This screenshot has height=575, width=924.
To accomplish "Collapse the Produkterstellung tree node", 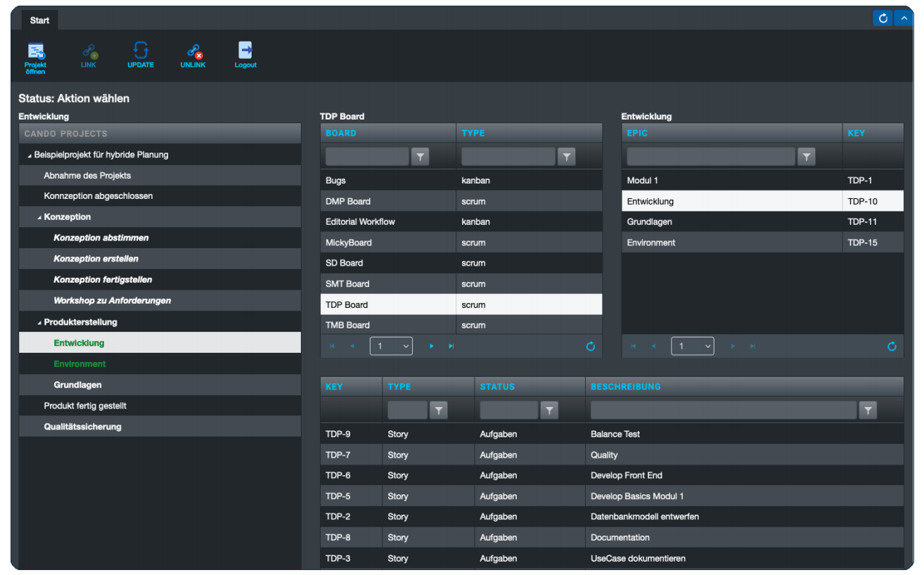I will (39, 323).
